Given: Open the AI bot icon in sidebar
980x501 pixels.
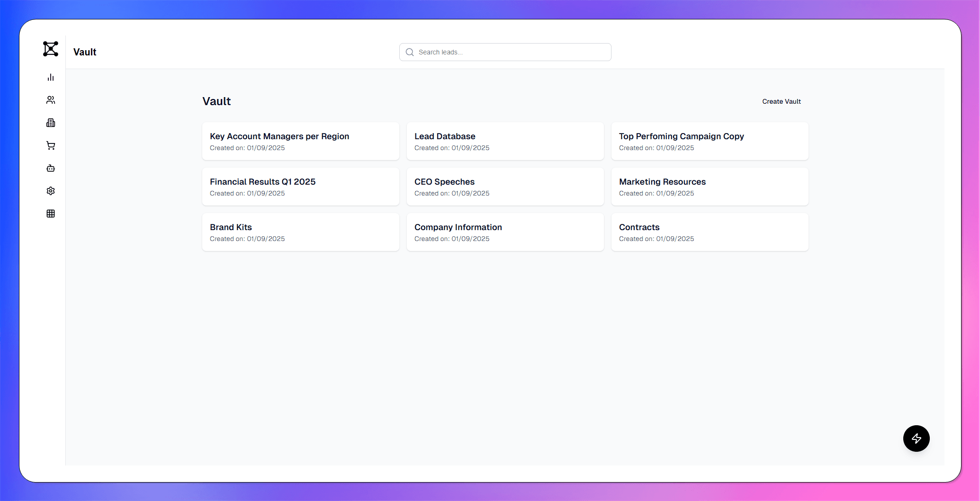Looking at the screenshot, I should [x=51, y=168].
